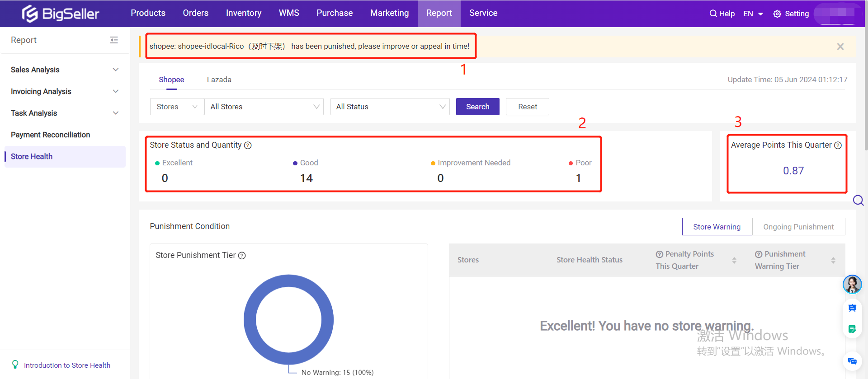Click the Search button
Screen dimensions: 868x379
tap(477, 107)
